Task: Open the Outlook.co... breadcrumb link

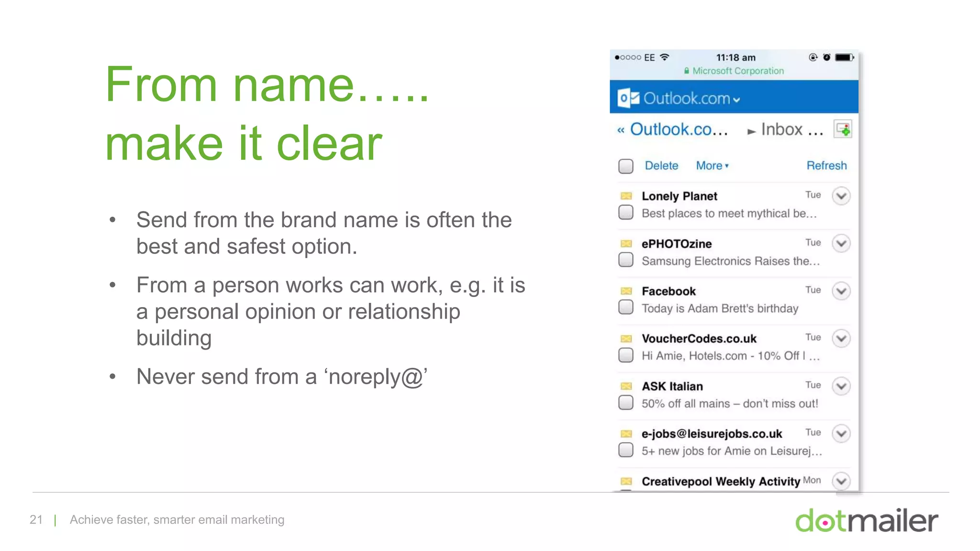Action: click(x=679, y=129)
